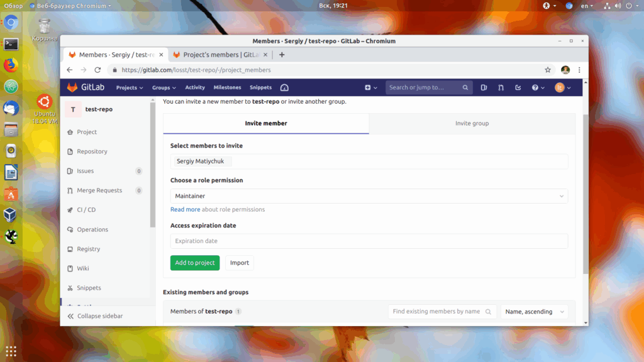Open the Обзор activities overview
The width and height of the screenshot is (644, 362).
[13, 6]
